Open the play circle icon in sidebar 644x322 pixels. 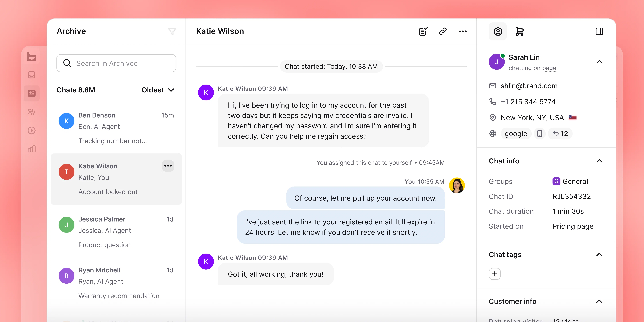tap(32, 131)
